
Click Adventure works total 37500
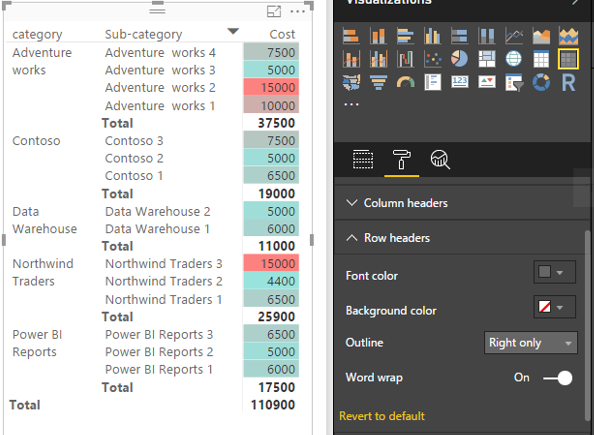pyautogui.click(x=276, y=123)
